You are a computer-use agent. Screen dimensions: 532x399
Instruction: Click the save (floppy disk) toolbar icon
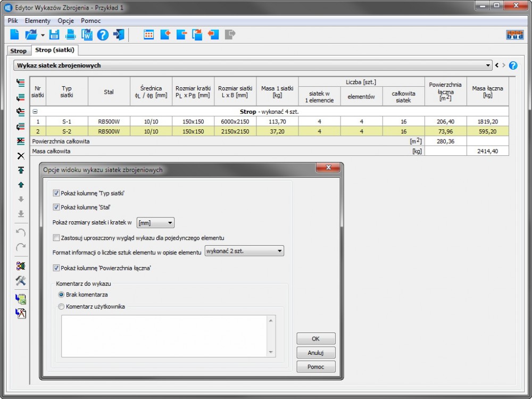[x=54, y=35]
